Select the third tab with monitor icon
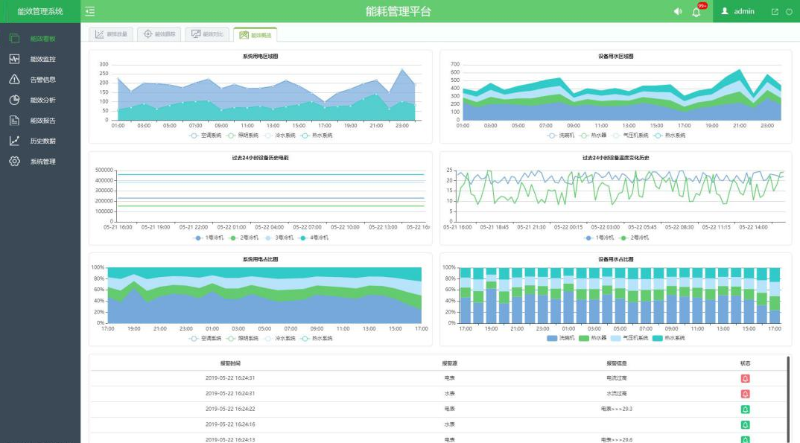Image resolution: width=800 pixels, height=443 pixels. tap(207, 34)
